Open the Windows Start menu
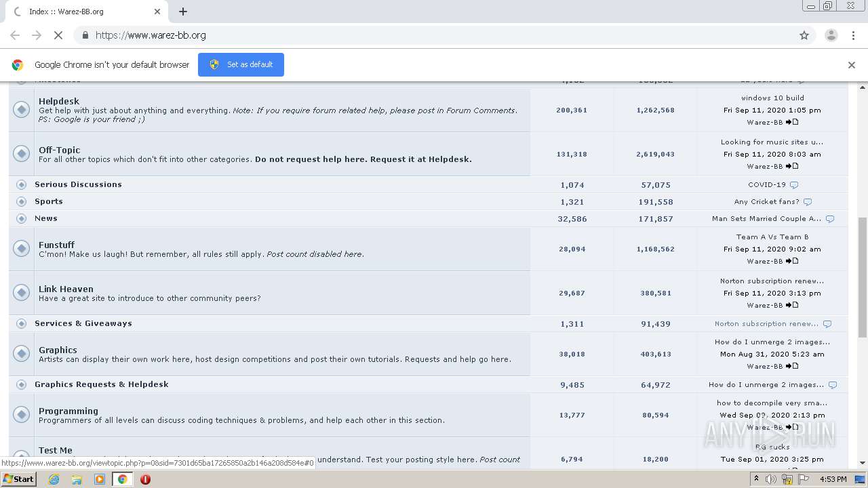Viewport: 868px width, 488px height. pyautogui.click(x=18, y=479)
